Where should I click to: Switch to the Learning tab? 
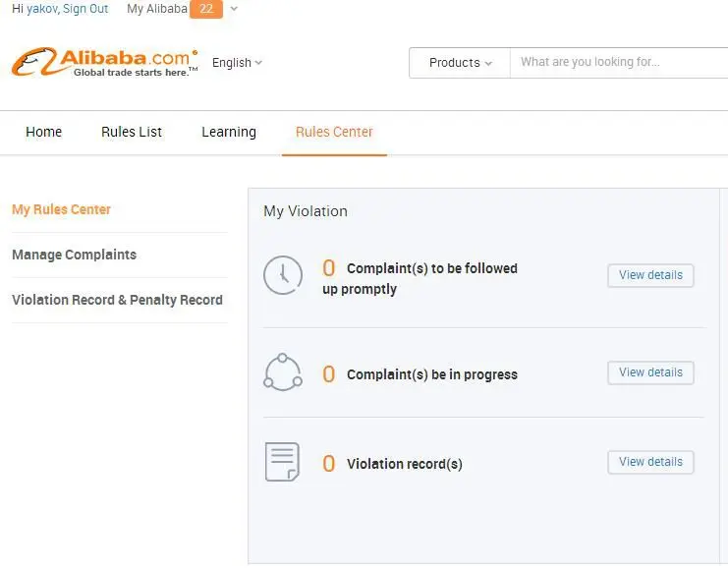(229, 132)
